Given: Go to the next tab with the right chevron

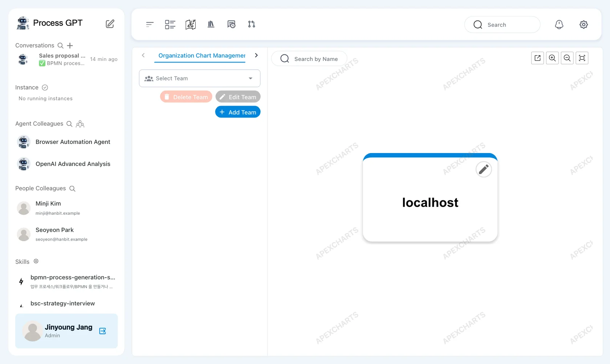Looking at the screenshot, I should click(256, 56).
